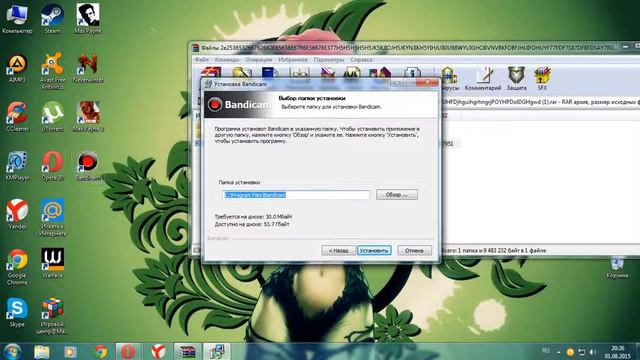The image size is (640, 360).
Task: Cancel installation with Отмена button
Action: [x=414, y=250]
